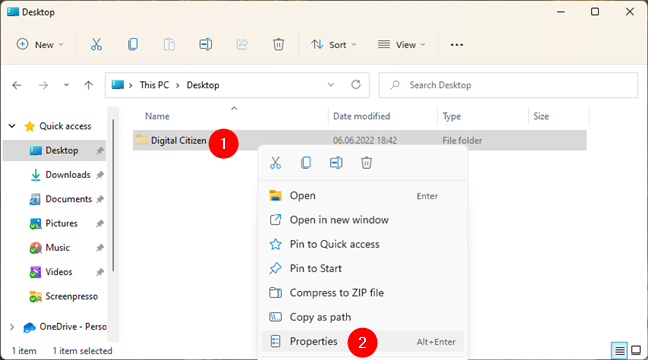The height and width of the screenshot is (360, 648).
Task: Click the Copy icon in the toolbar
Action: 133,44
